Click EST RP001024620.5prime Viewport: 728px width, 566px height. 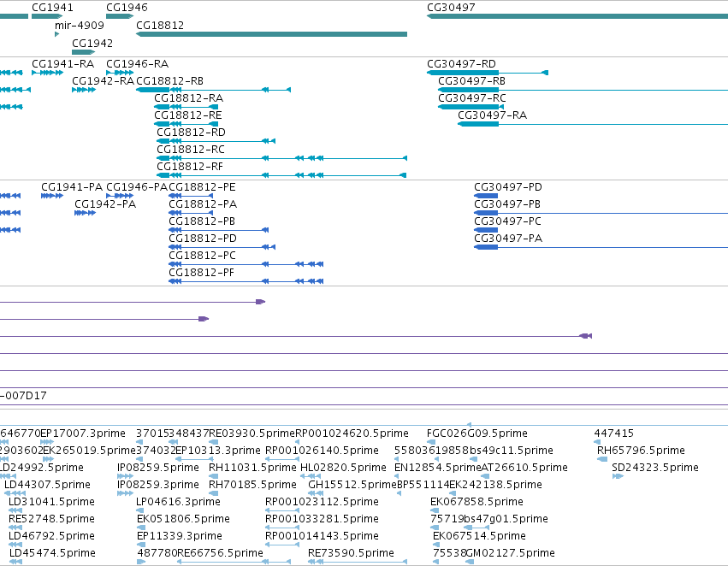click(x=352, y=433)
